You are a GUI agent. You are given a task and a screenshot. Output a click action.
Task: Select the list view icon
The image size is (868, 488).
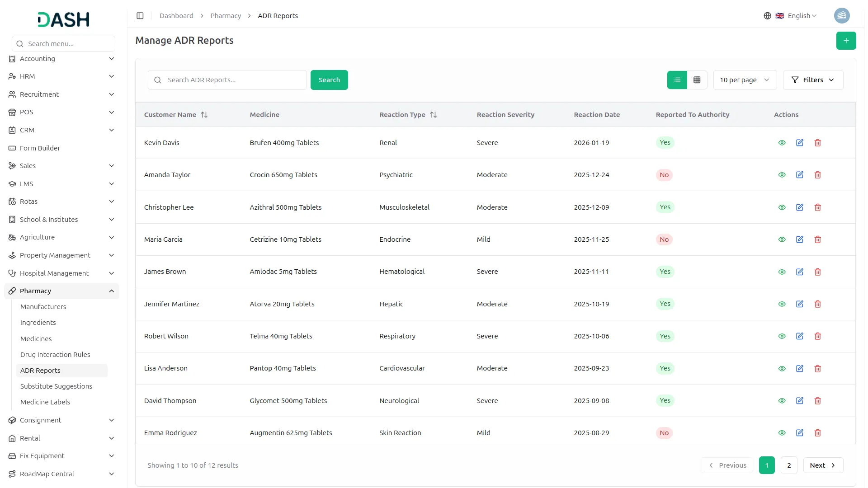pyautogui.click(x=677, y=80)
